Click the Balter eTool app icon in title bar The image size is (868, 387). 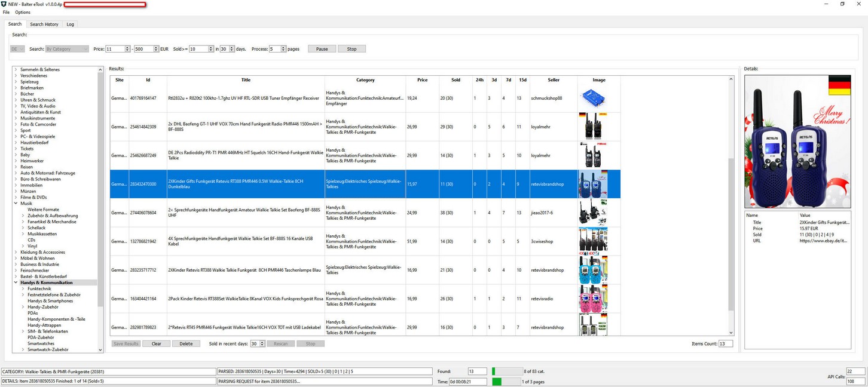click(4, 4)
